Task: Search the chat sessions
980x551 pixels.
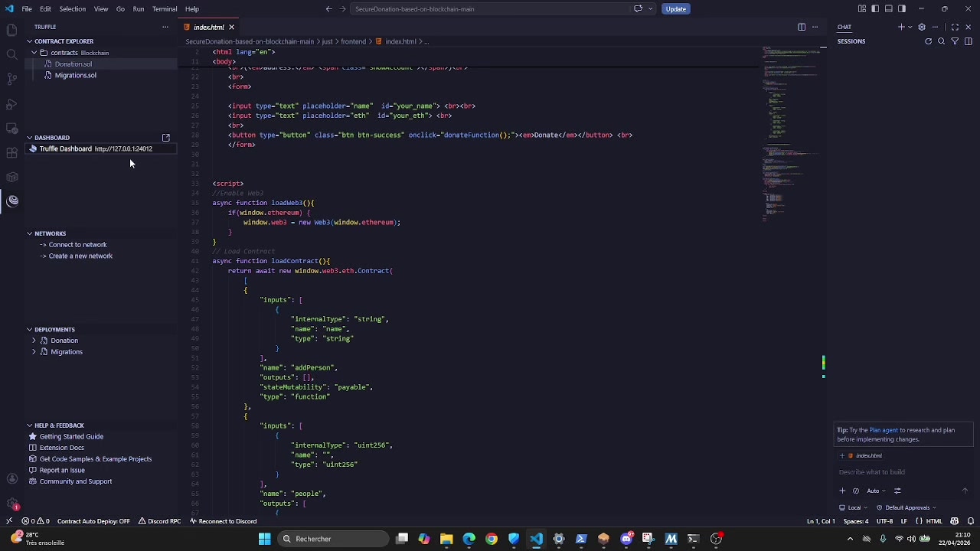Action: [x=942, y=41]
